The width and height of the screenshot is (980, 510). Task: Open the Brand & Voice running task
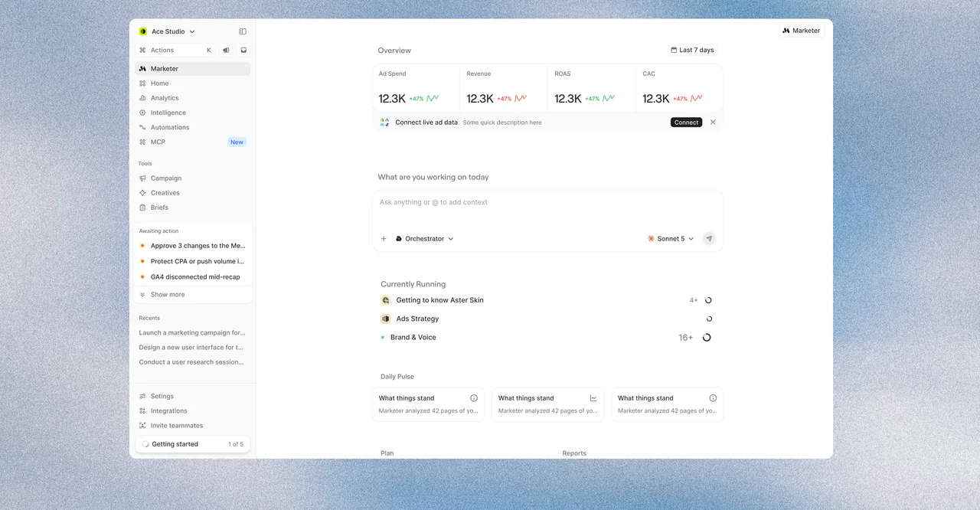[x=547, y=338]
